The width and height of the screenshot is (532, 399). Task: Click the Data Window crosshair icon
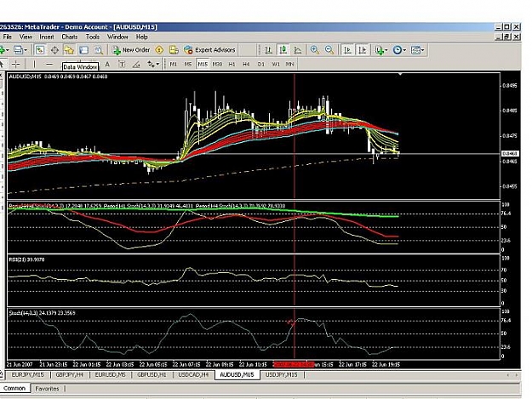54,50
